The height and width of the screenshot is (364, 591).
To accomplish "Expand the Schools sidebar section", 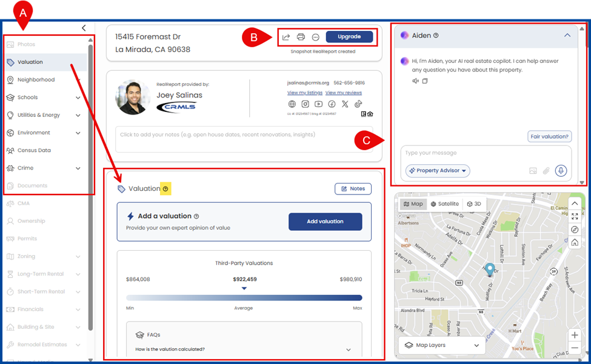I will point(78,98).
